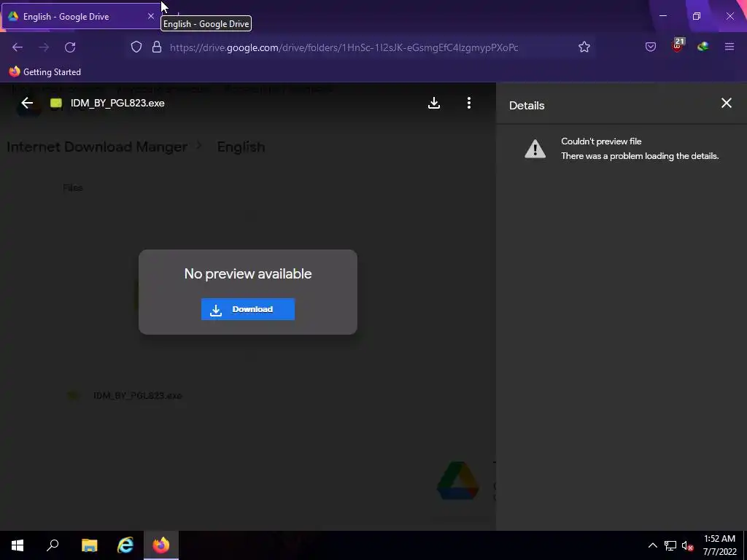Click the IDM_BY_PGL823.exe file type icon
747x560 pixels.
(x=56, y=103)
